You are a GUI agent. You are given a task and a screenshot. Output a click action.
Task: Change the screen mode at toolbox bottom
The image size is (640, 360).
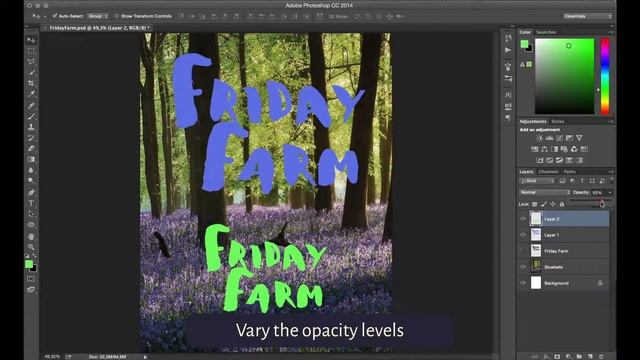(31, 289)
